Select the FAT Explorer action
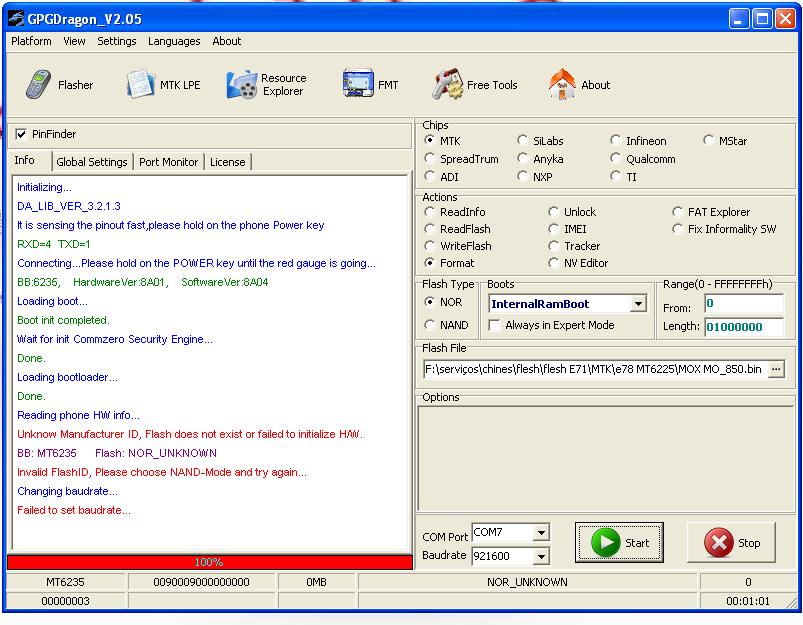The height and width of the screenshot is (625, 803). [678, 212]
